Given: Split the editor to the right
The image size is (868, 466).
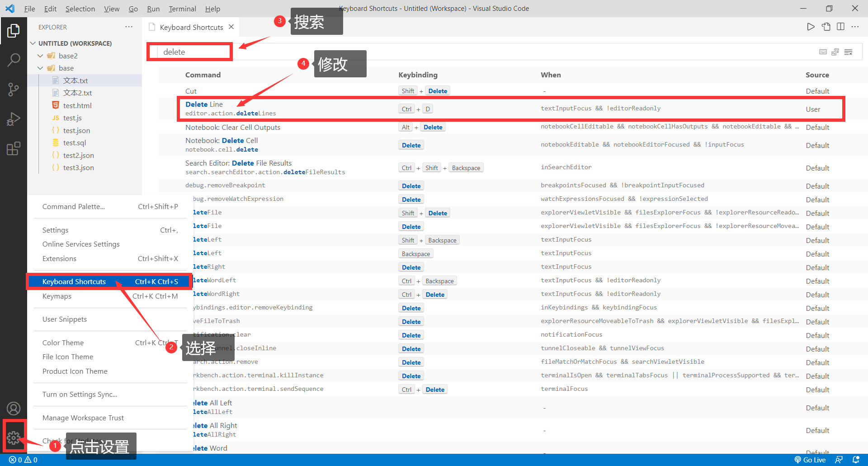Looking at the screenshot, I should click(840, 27).
